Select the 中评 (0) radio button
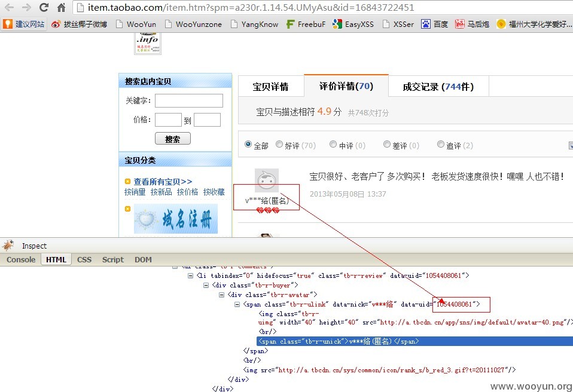Screen dimensions: 573x392 coord(333,144)
